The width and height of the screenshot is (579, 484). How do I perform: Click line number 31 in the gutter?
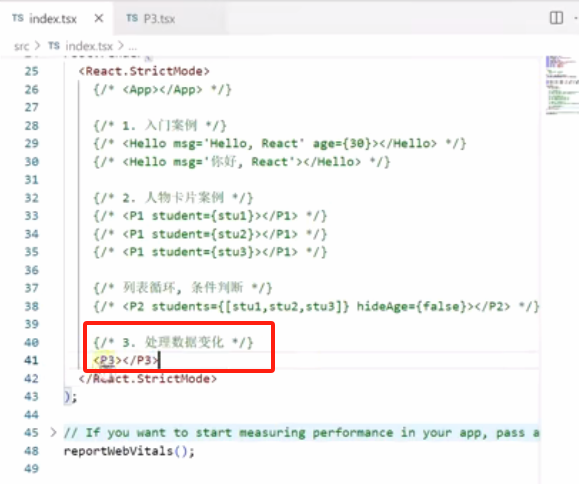31,180
